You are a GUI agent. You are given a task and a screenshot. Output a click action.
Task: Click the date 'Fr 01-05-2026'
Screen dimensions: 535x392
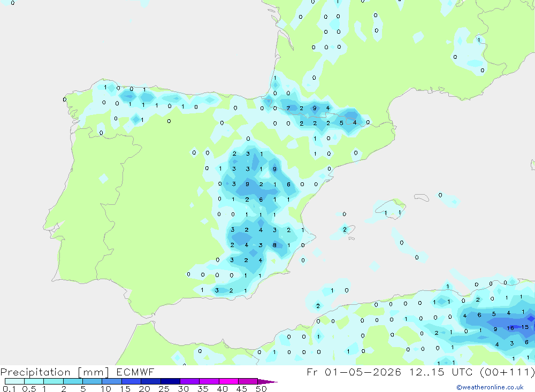tap(354, 372)
